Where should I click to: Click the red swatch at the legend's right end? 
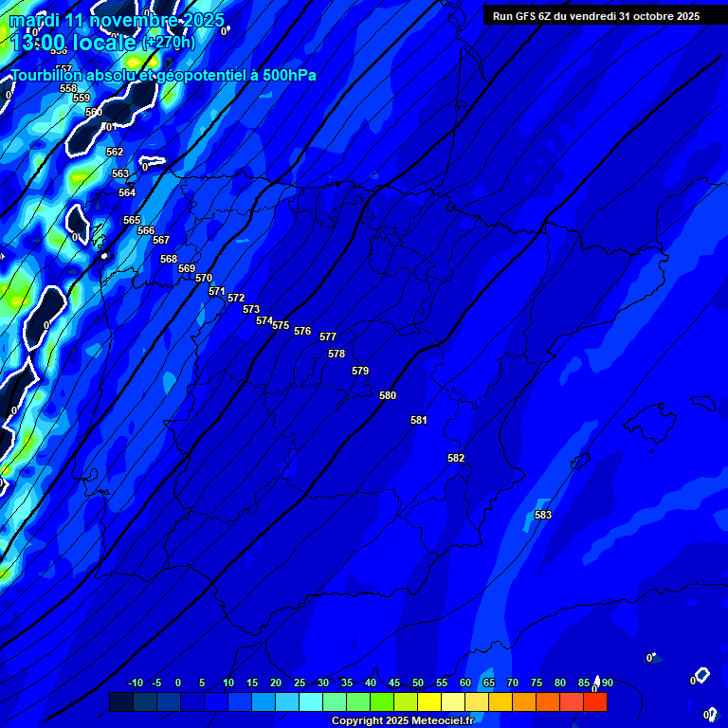tap(595, 701)
